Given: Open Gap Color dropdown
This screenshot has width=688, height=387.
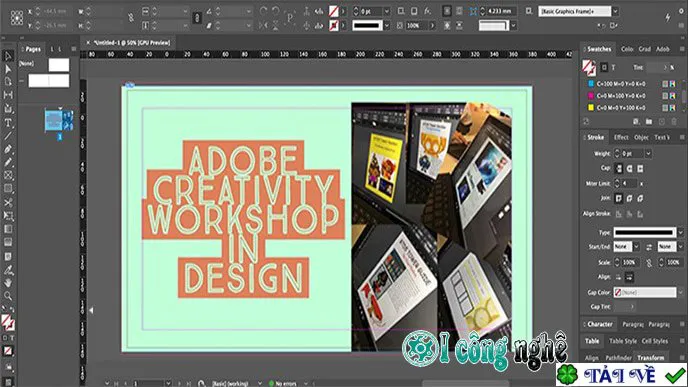Looking at the screenshot, I should click(x=681, y=292).
